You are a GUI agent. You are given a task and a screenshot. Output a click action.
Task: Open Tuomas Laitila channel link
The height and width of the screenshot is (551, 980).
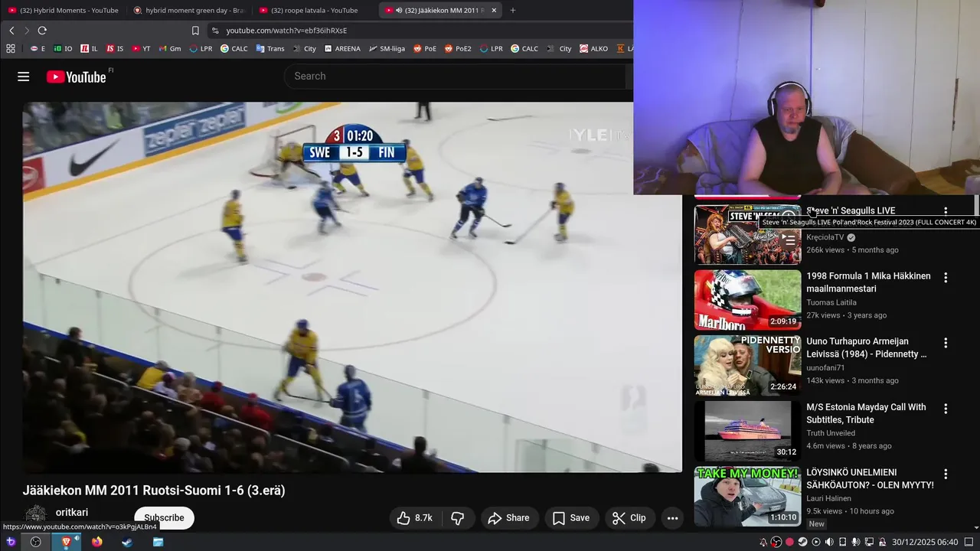pyautogui.click(x=831, y=302)
